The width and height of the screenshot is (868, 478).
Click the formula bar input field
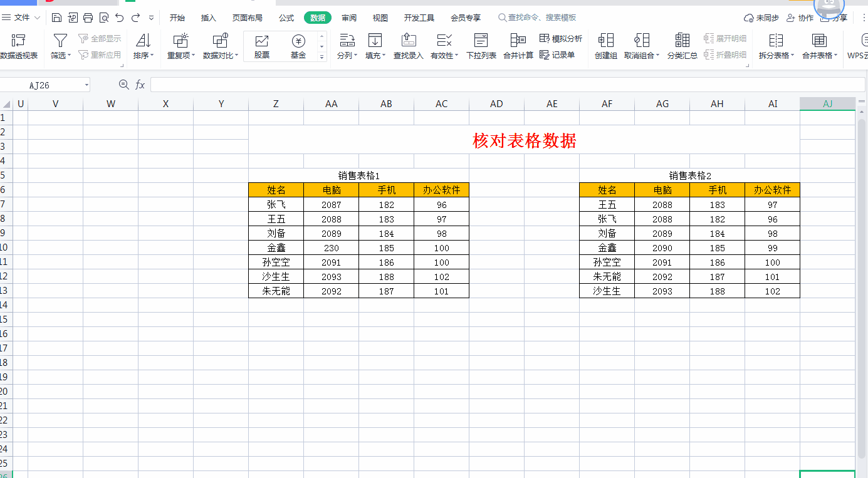tap(501, 85)
